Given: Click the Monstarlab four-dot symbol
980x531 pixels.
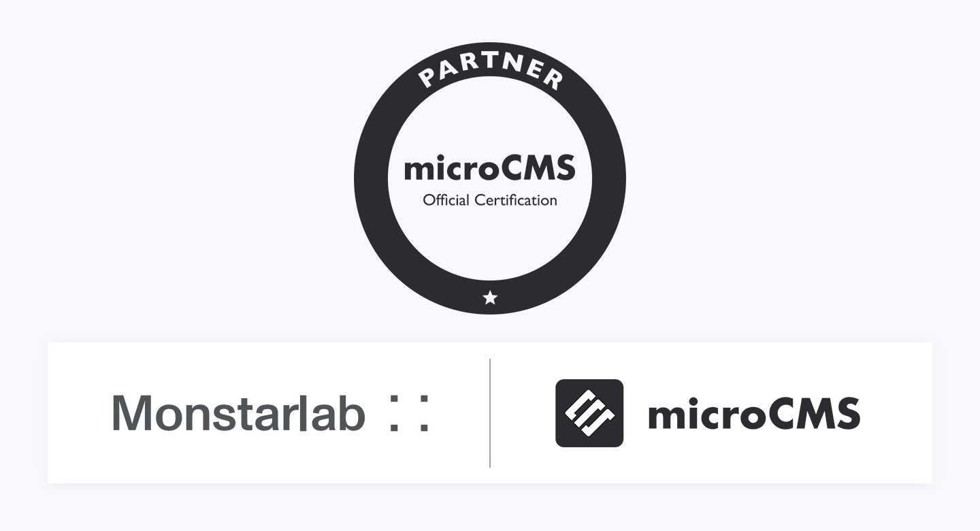Looking at the screenshot, I should 408,413.
